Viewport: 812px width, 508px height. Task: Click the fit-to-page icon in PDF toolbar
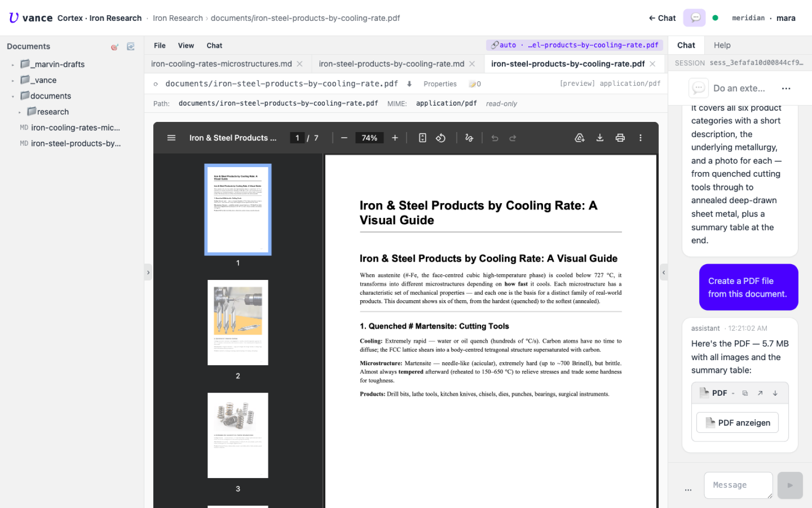tap(422, 138)
